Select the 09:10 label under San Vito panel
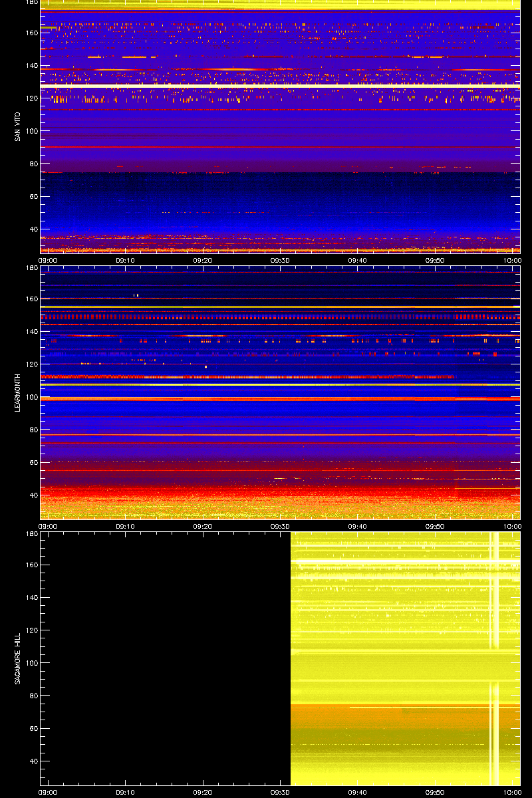 pos(125,261)
